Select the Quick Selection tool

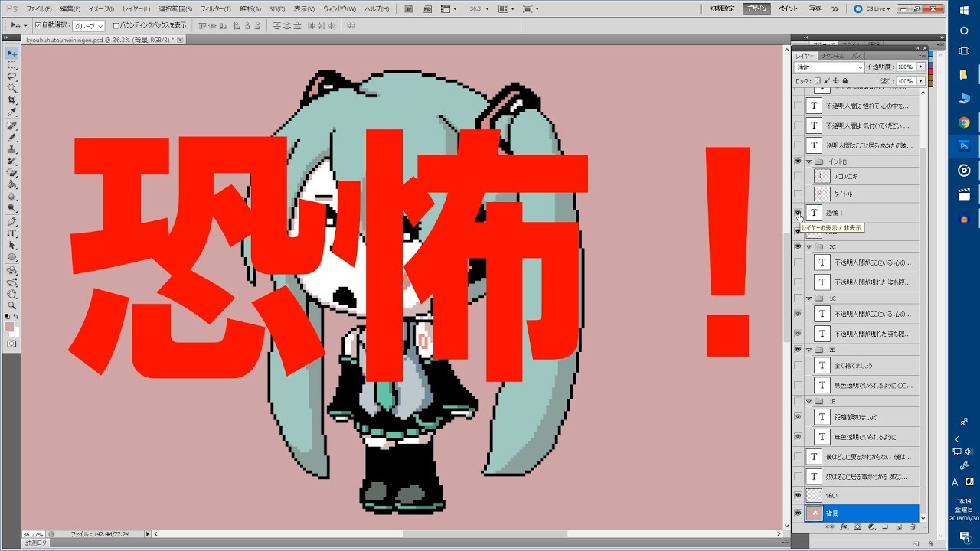[x=12, y=89]
